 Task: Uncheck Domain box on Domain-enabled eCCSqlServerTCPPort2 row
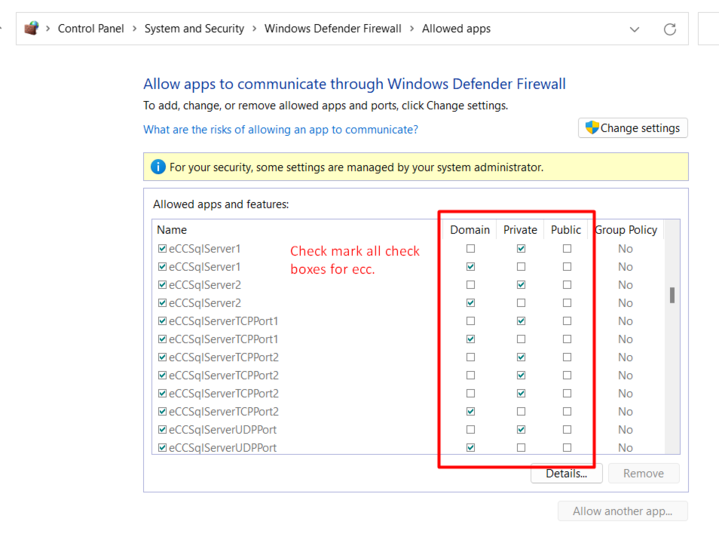tap(470, 412)
